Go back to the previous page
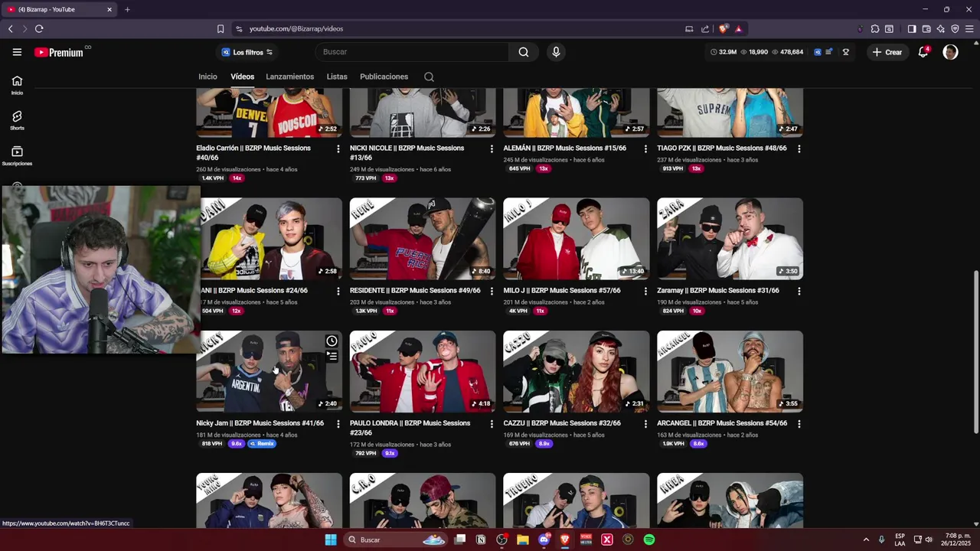 [x=11, y=29]
